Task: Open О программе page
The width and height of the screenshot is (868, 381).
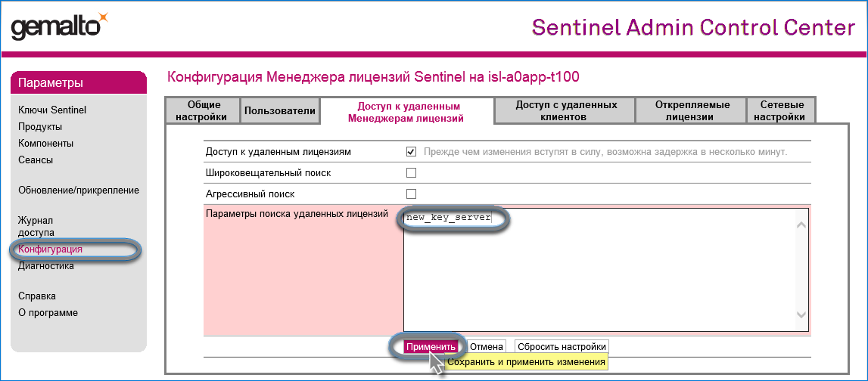Action: pyautogui.click(x=48, y=312)
